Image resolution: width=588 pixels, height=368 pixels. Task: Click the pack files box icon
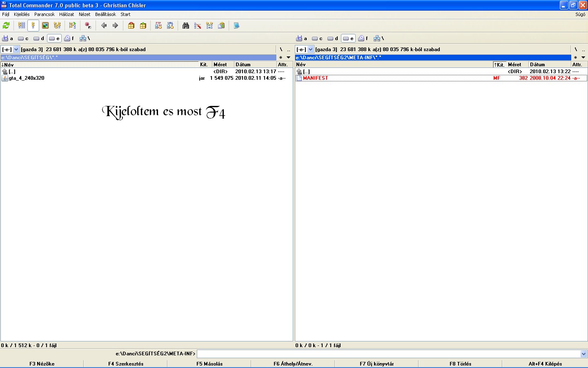coord(131,26)
